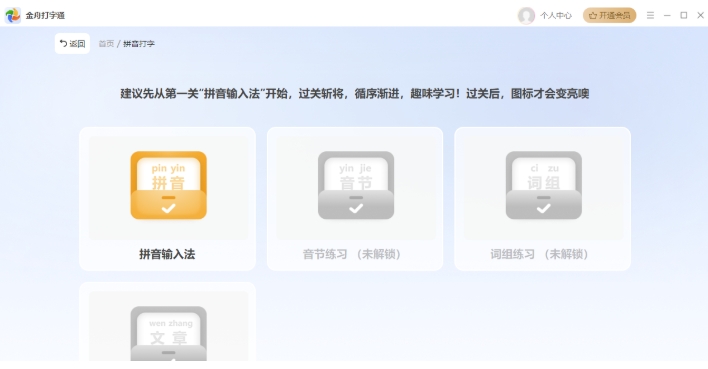
Task: Open 个人中心 personal center
Action: coord(556,15)
